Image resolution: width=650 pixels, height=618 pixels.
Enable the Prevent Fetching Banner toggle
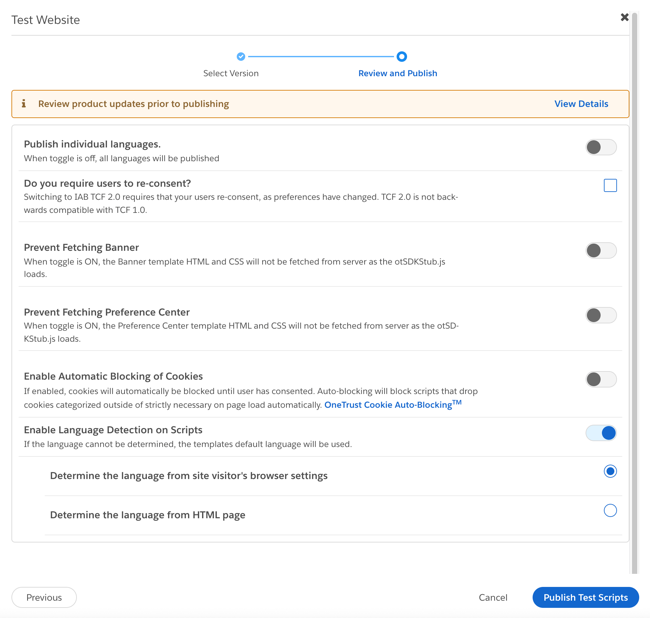pyautogui.click(x=601, y=250)
